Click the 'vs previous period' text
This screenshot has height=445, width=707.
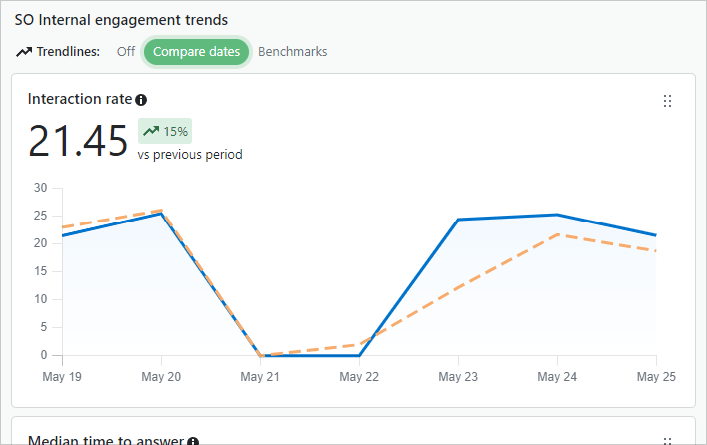click(190, 155)
